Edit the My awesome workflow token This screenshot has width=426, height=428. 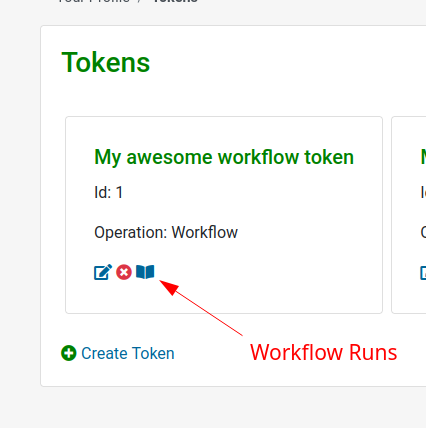[x=103, y=272]
